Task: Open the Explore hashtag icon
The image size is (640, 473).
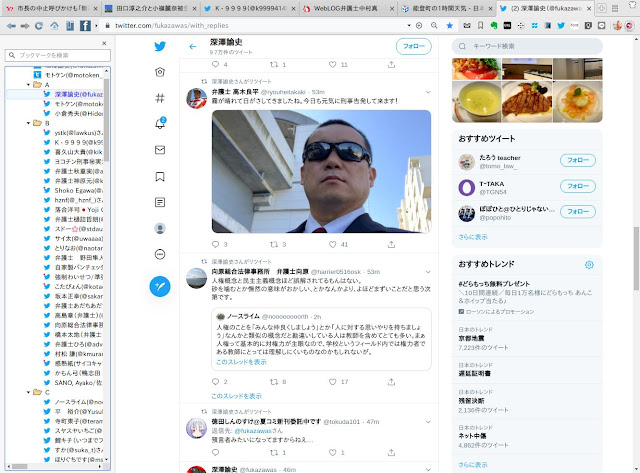Action: point(160,98)
